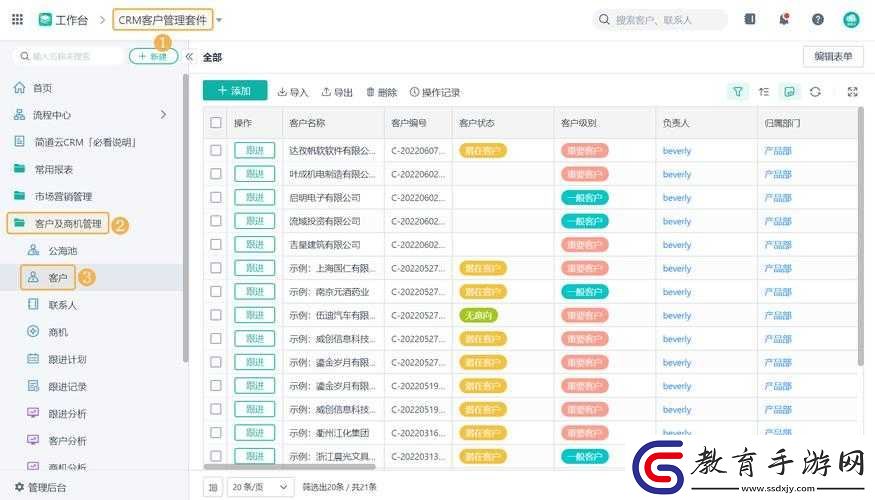Open the app grid launcher icon
Image resolution: width=875 pixels, height=500 pixels.
tap(17, 20)
